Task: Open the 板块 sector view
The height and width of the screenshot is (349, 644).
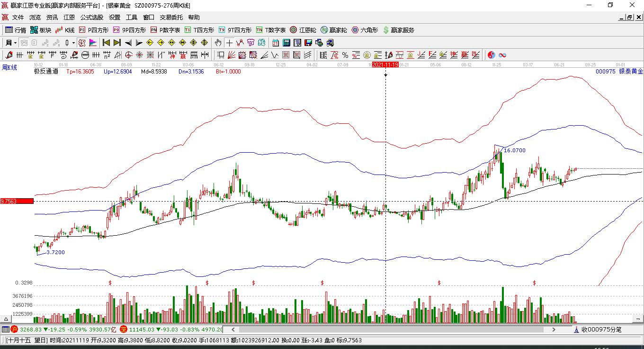Action: tap(41, 30)
